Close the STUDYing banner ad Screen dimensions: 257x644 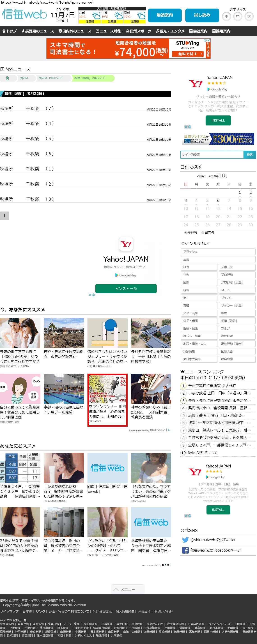tap(209, 40)
